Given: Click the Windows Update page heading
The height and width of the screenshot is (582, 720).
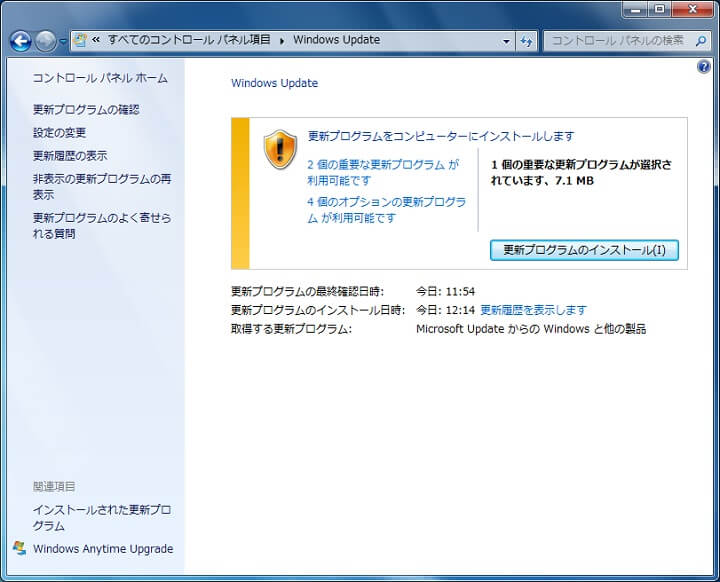Looking at the screenshot, I should tap(274, 83).
